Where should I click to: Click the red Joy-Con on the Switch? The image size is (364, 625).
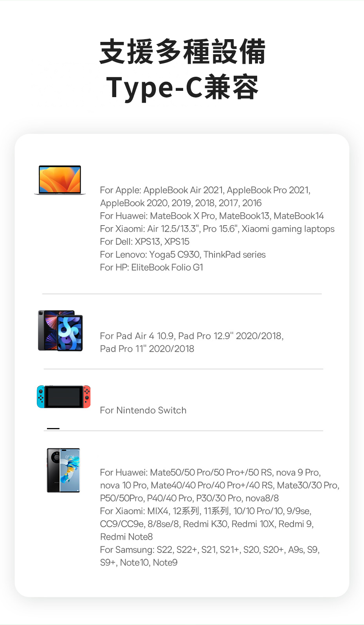87,396
